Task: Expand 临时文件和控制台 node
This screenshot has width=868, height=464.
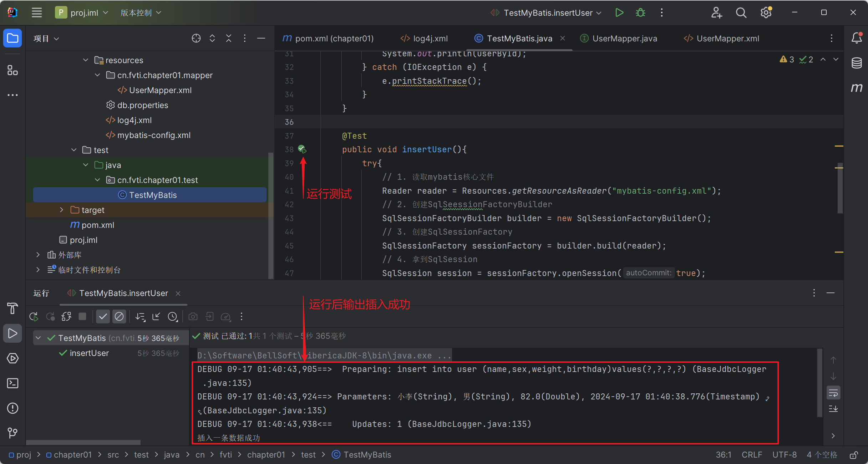Action: pyautogui.click(x=38, y=270)
